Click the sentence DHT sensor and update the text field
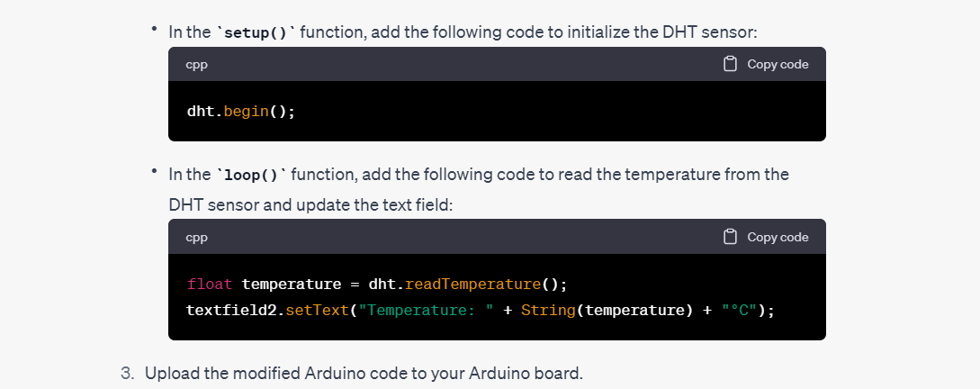Viewport: 980px width, 389px height. tap(310, 205)
